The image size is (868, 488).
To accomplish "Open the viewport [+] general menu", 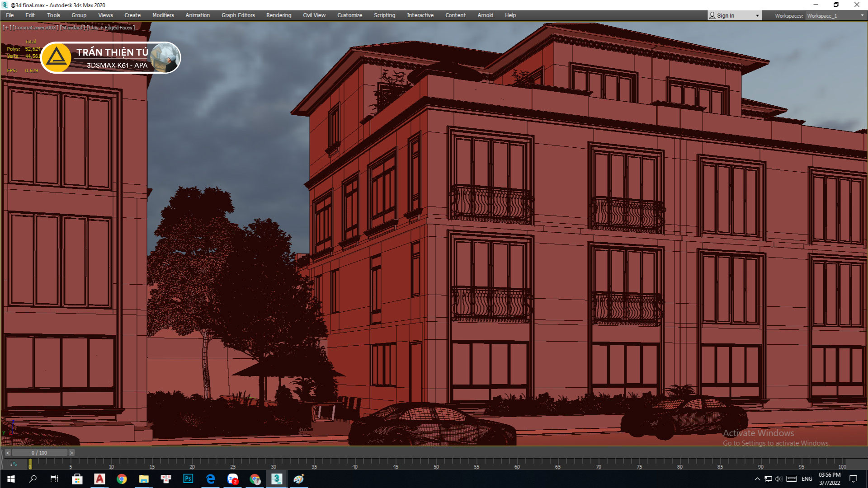I will pyautogui.click(x=7, y=28).
